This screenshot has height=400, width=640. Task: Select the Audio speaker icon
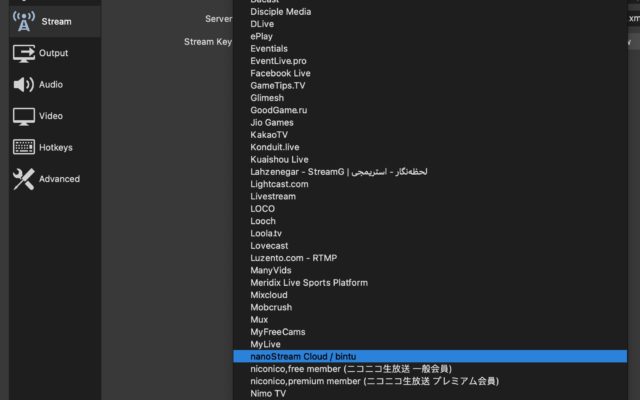[x=24, y=85]
